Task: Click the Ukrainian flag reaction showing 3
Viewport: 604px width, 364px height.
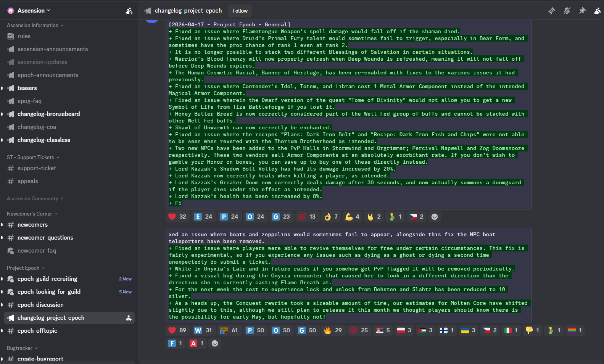Action: pyautogui.click(x=468, y=330)
